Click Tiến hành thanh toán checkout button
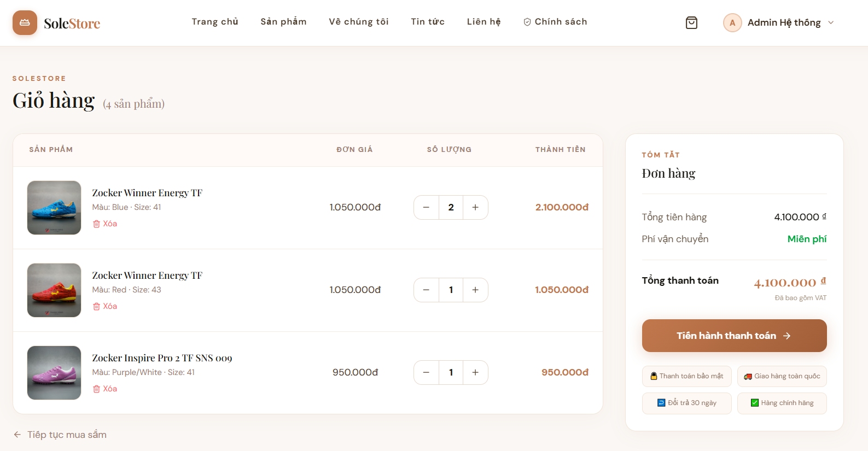Screen dimensions: 868x451 (x=734, y=336)
